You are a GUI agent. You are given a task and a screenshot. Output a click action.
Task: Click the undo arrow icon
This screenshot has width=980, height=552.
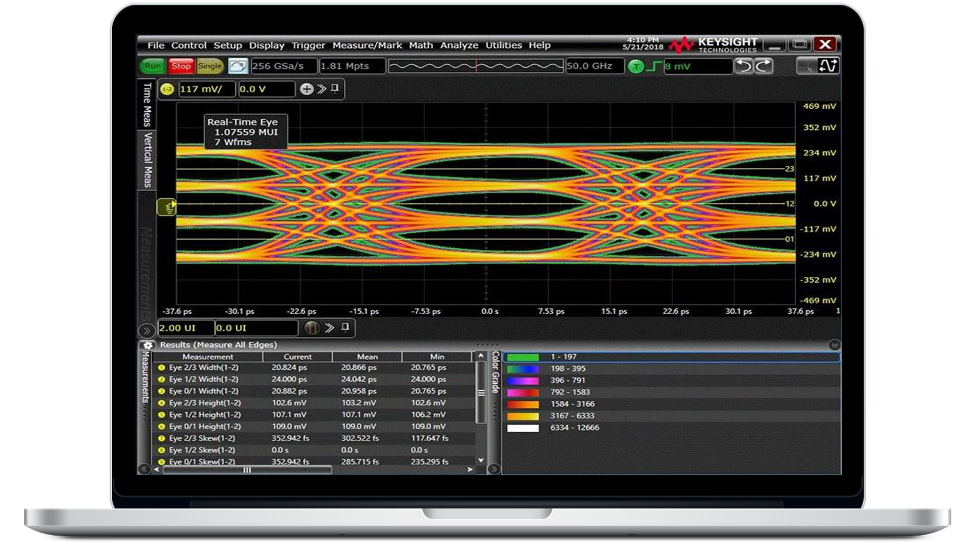[x=744, y=66]
